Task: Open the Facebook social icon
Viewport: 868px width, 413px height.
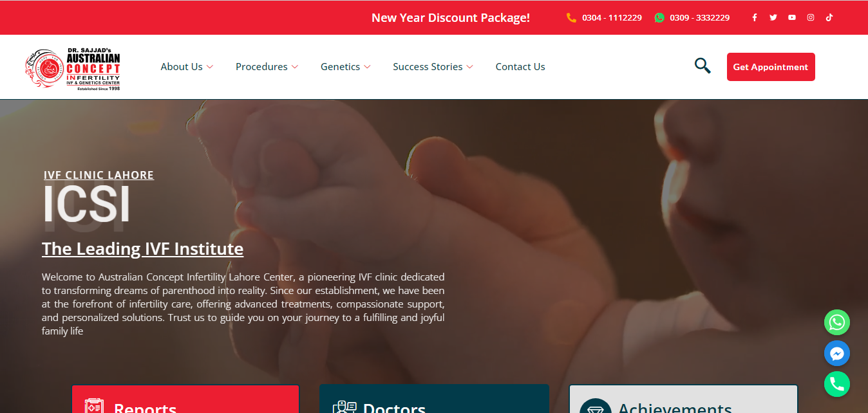Action: 755,17
